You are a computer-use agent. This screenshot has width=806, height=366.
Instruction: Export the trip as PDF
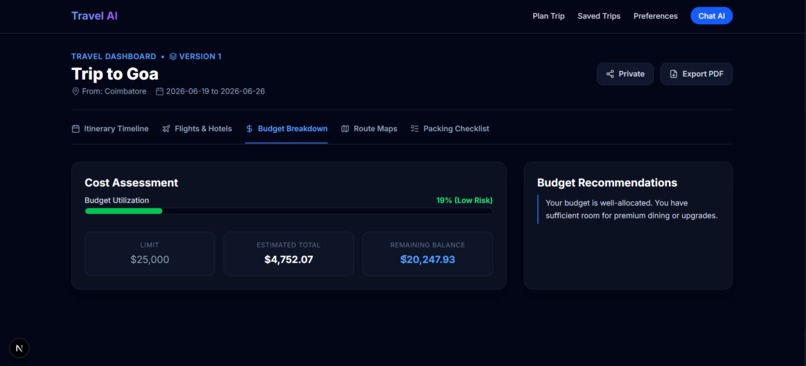point(697,74)
